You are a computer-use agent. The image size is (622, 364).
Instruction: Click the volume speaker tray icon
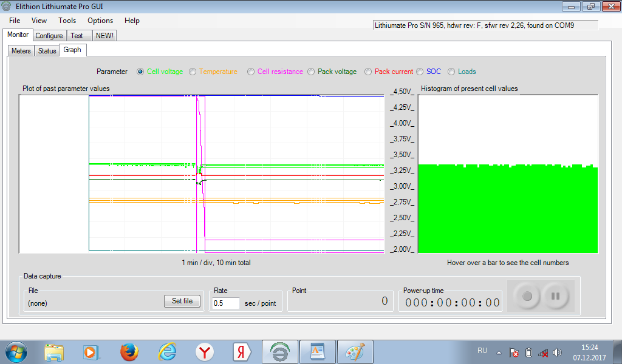click(558, 352)
